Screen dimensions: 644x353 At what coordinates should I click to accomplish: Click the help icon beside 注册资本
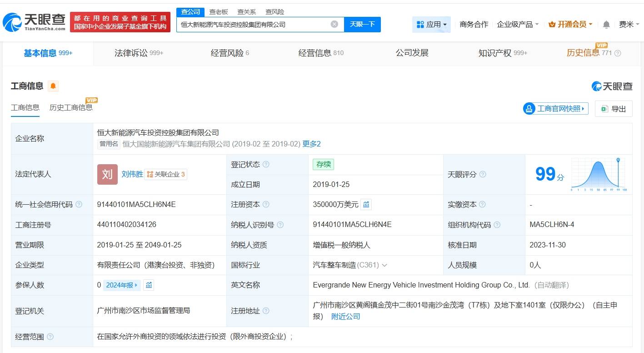click(267, 205)
